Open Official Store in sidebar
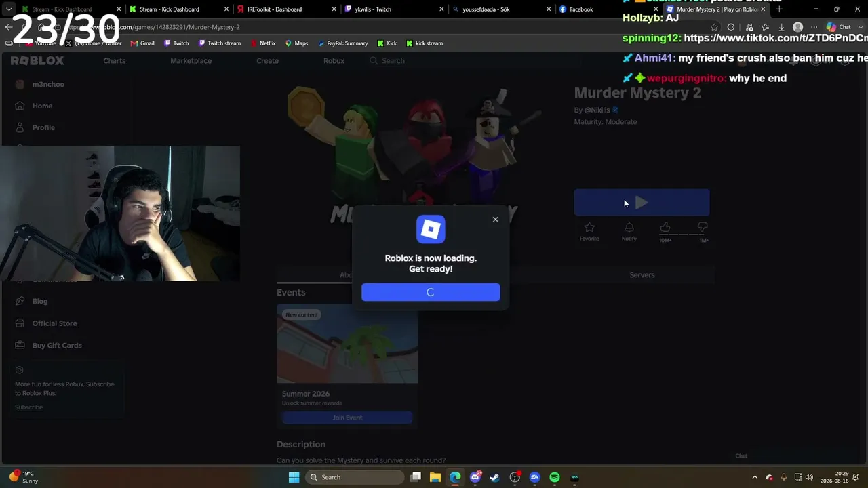Screen dimensions: 868x488 click(54, 323)
